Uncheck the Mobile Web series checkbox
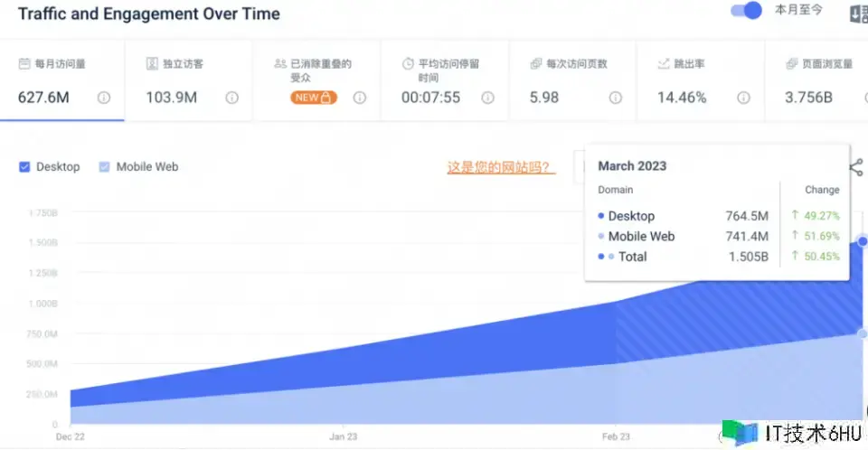Image resolution: width=868 pixels, height=450 pixels. click(105, 167)
